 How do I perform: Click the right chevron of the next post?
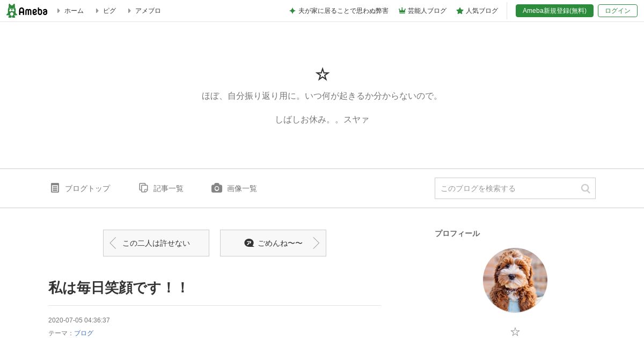pyautogui.click(x=316, y=243)
